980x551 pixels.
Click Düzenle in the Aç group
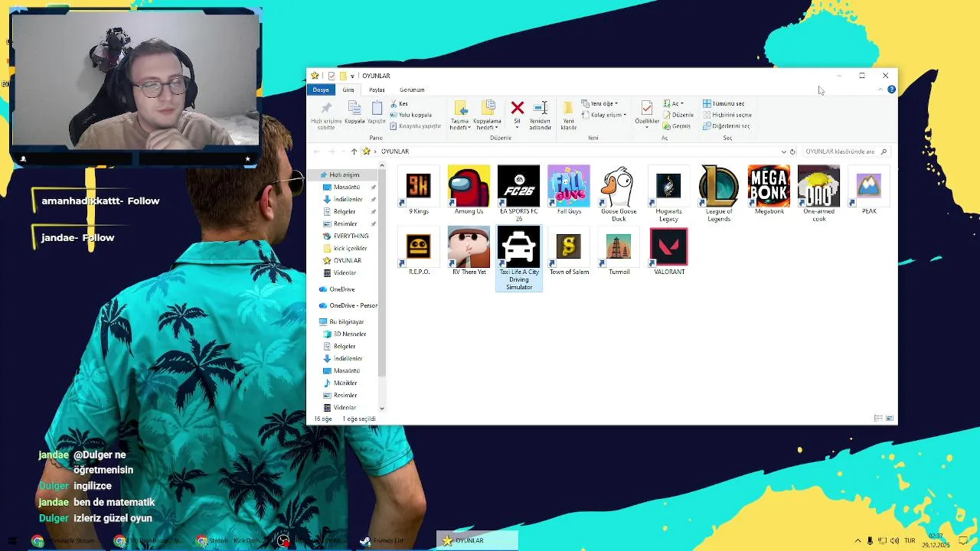click(x=678, y=115)
